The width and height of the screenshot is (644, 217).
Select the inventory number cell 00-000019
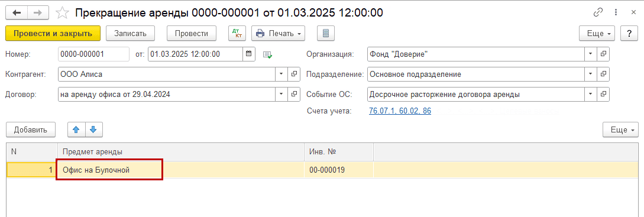point(339,170)
